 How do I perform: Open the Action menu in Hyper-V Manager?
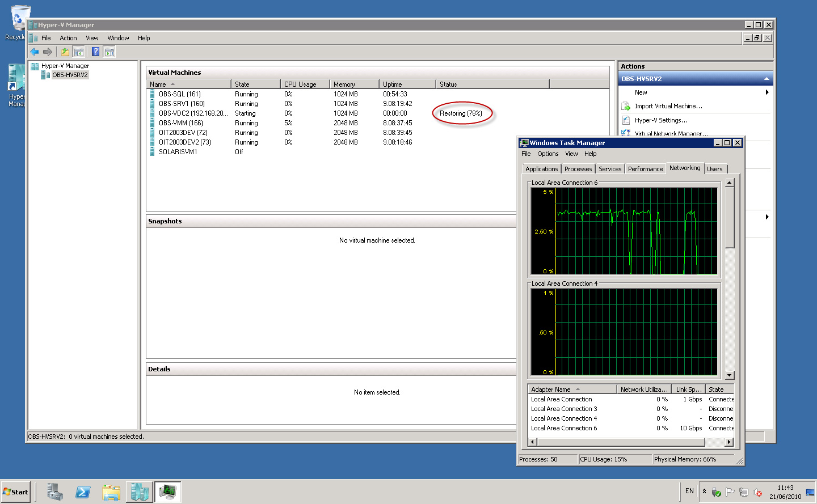coord(68,38)
